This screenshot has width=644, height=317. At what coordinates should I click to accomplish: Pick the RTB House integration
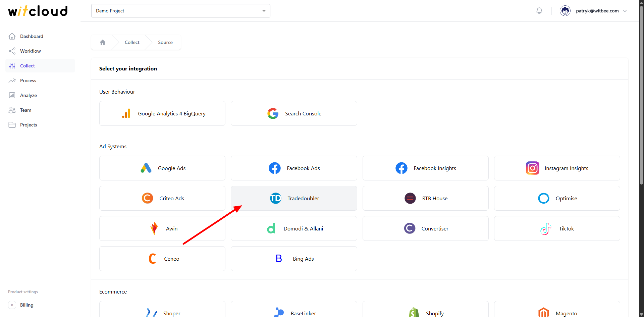(426, 198)
